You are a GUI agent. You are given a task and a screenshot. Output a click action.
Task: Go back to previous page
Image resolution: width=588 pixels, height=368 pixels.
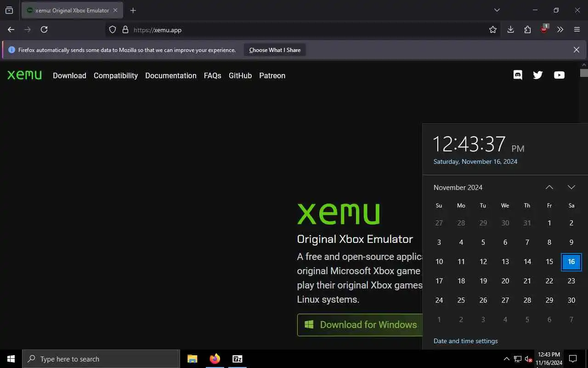pos(11,29)
